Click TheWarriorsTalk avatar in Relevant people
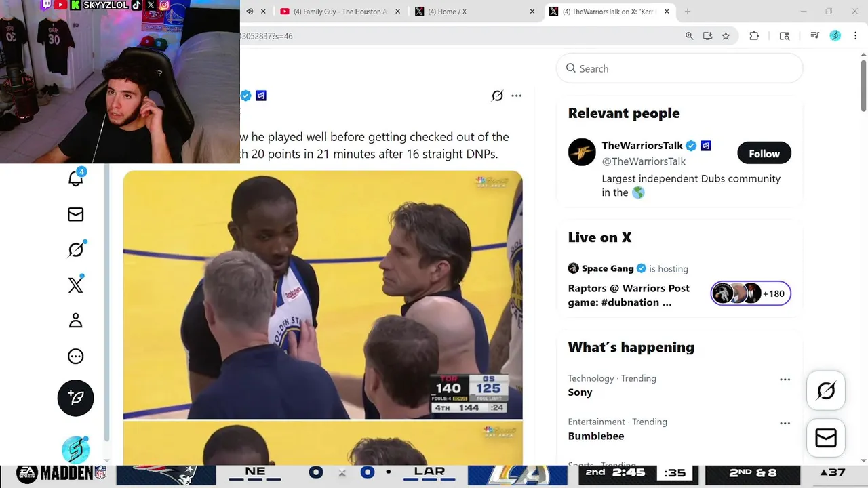Viewport: 868px width, 488px height. point(582,152)
